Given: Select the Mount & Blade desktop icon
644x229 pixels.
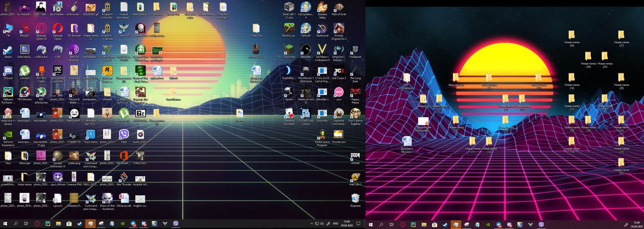Looking at the screenshot, I should click(x=74, y=94).
